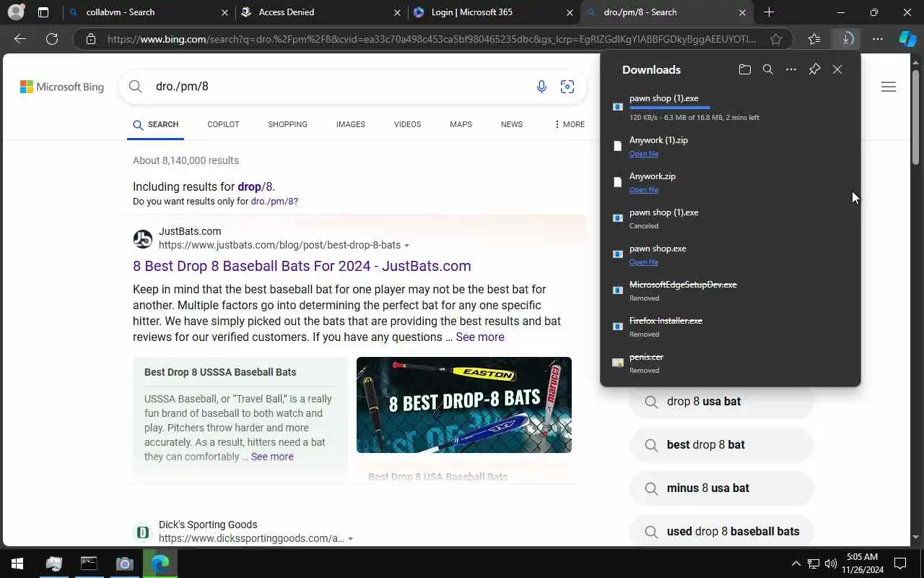Screen dimensions: 924x578
Task: Switch to the MAPS search tab
Action: [x=461, y=124]
